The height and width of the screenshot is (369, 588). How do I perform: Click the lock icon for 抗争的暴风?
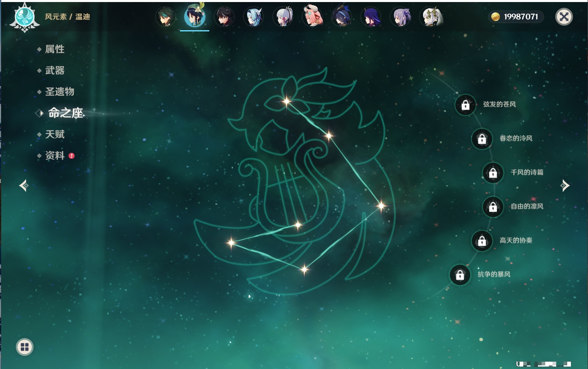[460, 275]
